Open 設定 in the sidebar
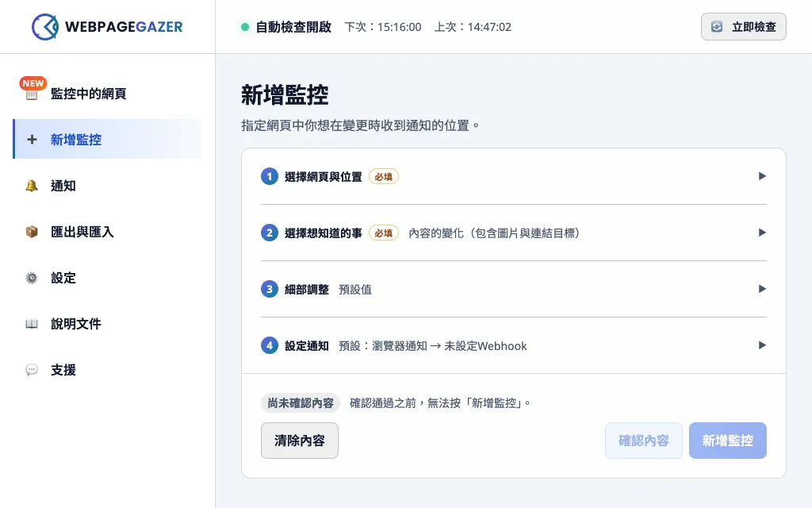Image resolution: width=812 pixels, height=508 pixels. point(108,278)
